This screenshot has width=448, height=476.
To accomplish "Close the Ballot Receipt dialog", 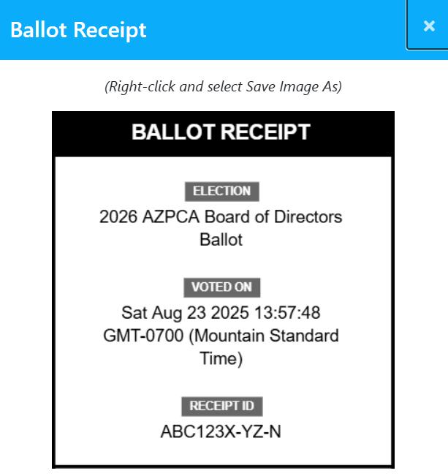I will click(x=428, y=26).
